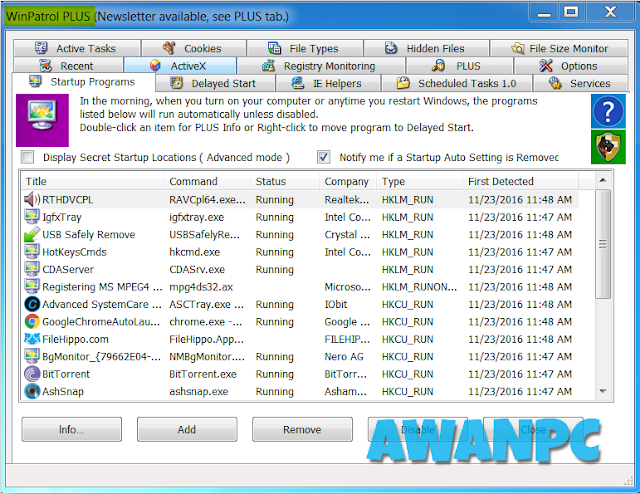The image size is (640, 494).
Task: Click the Options tools icon
Action: (545, 66)
